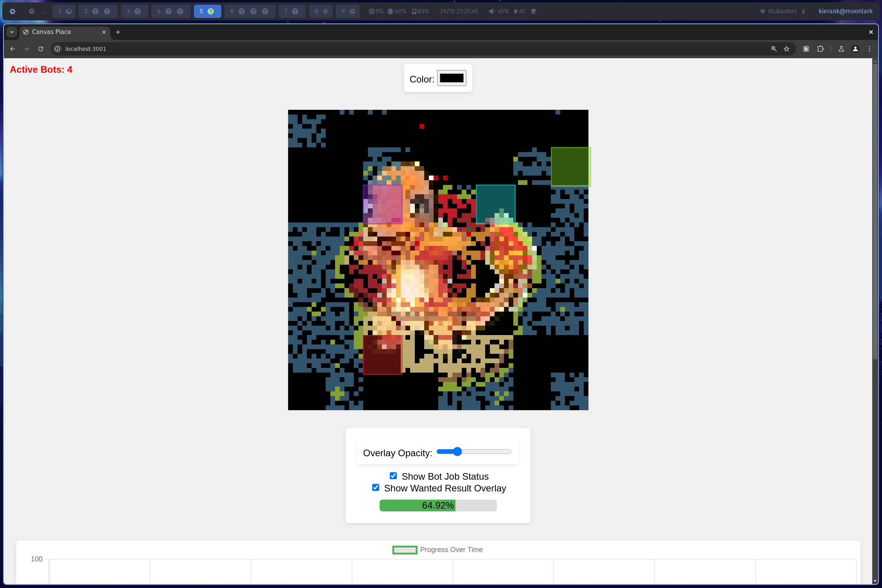Switch to workspace 4
Image resolution: width=882 pixels, height=588 pixels.
point(171,11)
